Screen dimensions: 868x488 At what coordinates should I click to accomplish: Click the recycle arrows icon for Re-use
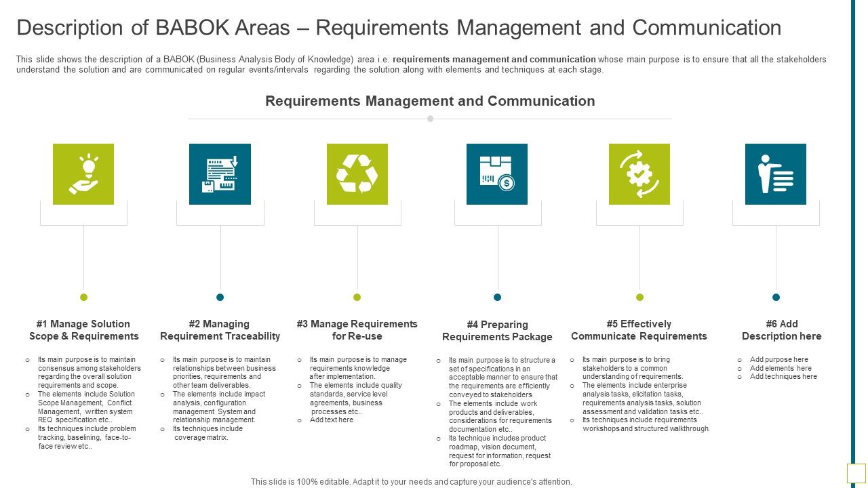pos(357,174)
